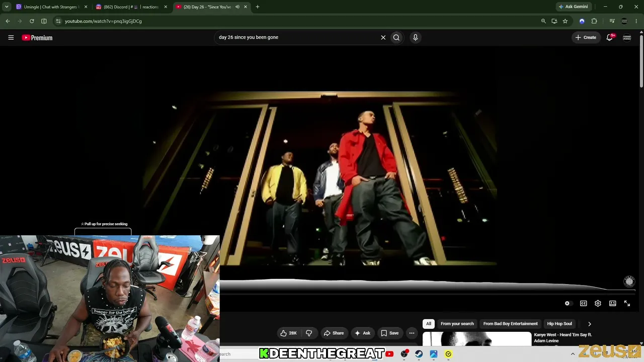Image resolution: width=644 pixels, height=362 pixels.
Task: Toggle the autoplay switch in player
Action: point(568,303)
